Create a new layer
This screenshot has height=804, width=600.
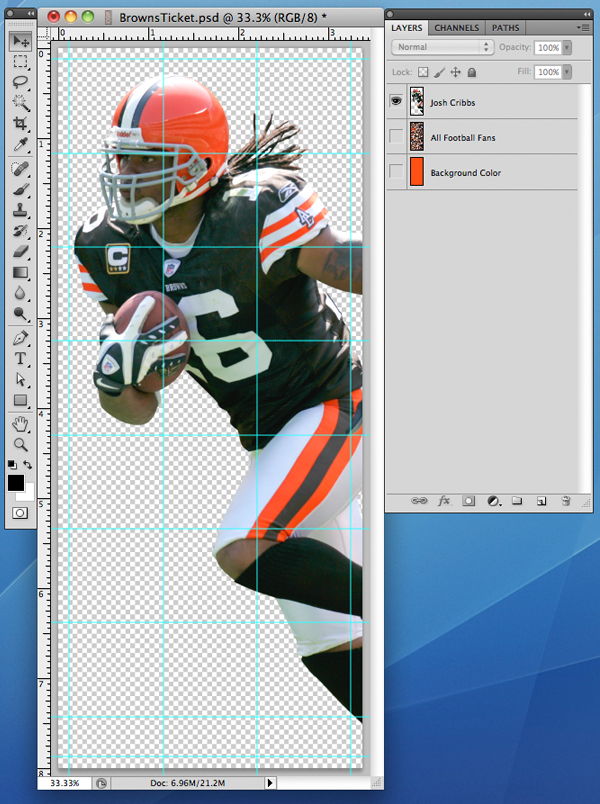542,501
